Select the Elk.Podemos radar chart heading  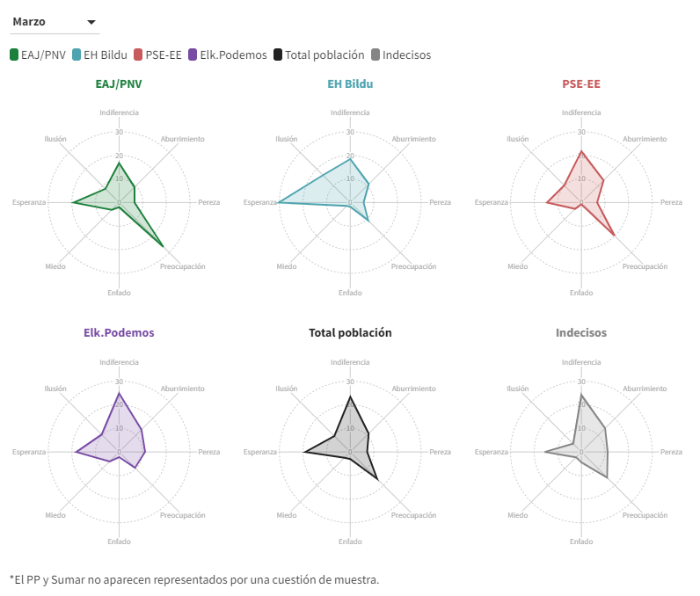click(x=119, y=333)
